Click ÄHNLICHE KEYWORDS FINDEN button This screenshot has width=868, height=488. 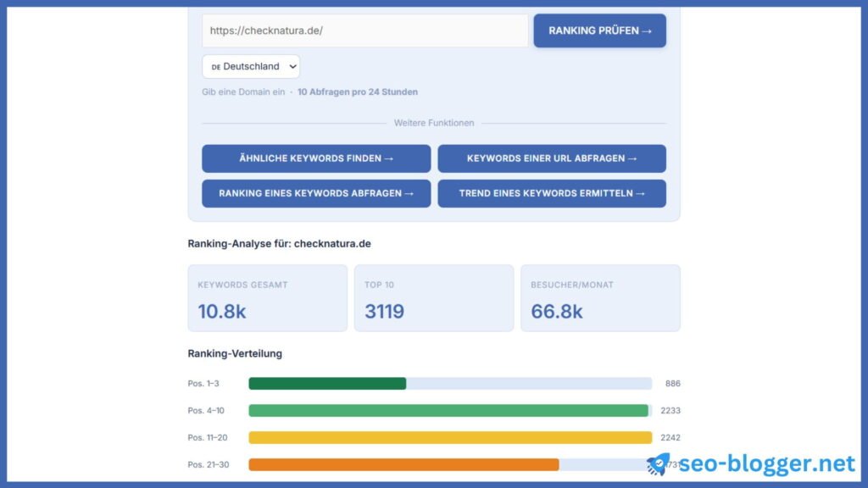click(316, 158)
